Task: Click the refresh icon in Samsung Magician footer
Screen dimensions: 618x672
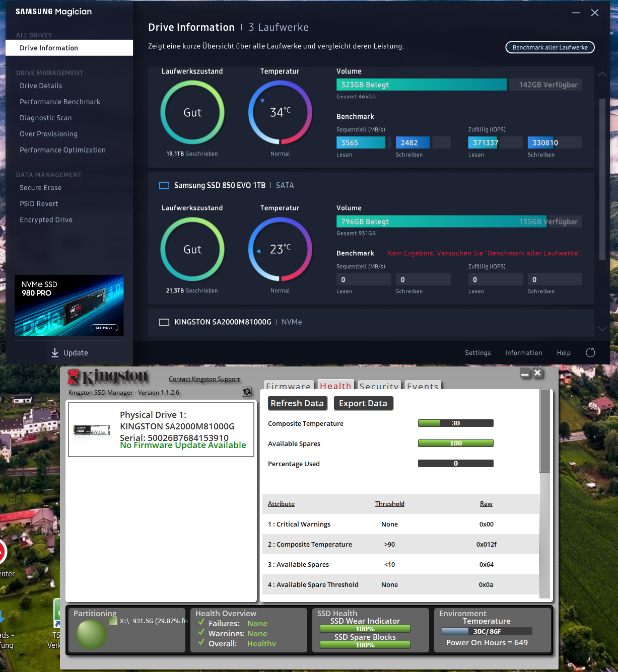Action: click(x=590, y=353)
